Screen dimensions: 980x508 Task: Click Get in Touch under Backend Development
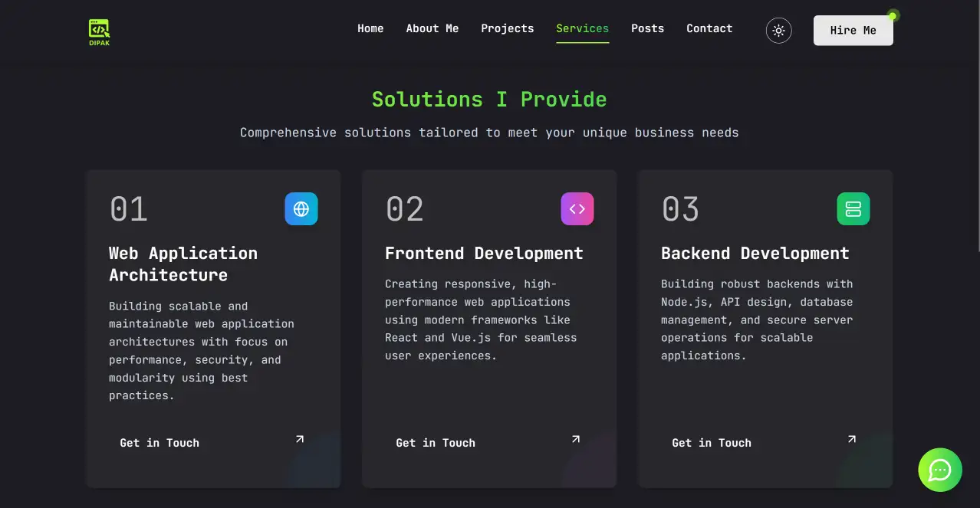tap(712, 442)
